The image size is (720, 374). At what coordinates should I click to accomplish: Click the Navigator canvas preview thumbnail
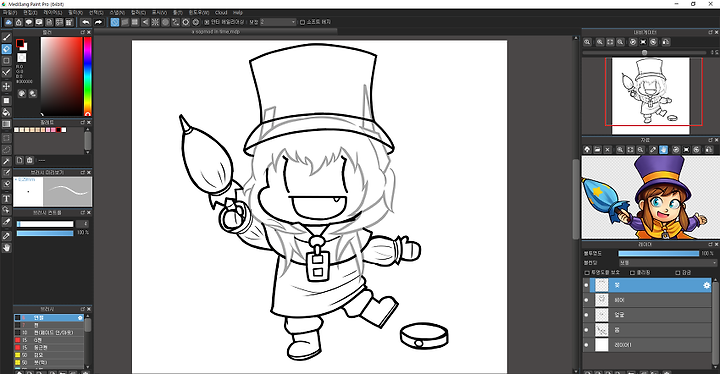[650, 96]
